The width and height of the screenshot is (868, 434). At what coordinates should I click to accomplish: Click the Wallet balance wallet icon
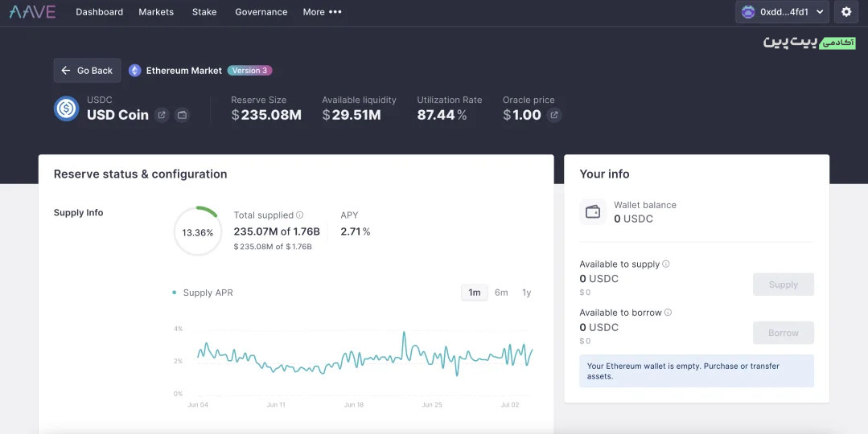click(593, 211)
